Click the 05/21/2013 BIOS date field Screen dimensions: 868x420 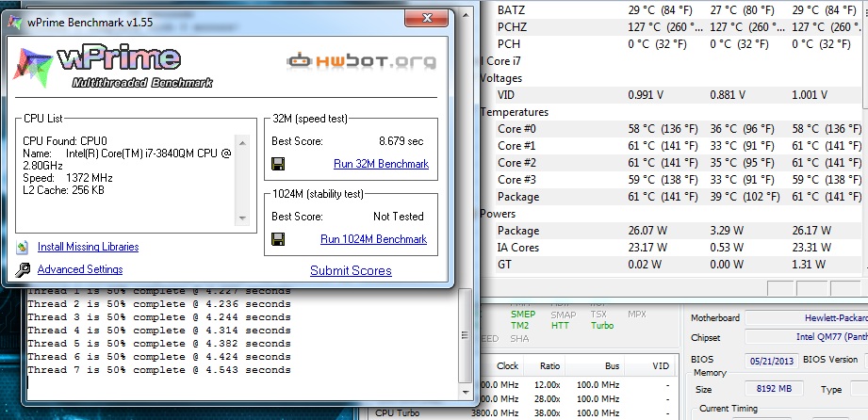(772, 361)
